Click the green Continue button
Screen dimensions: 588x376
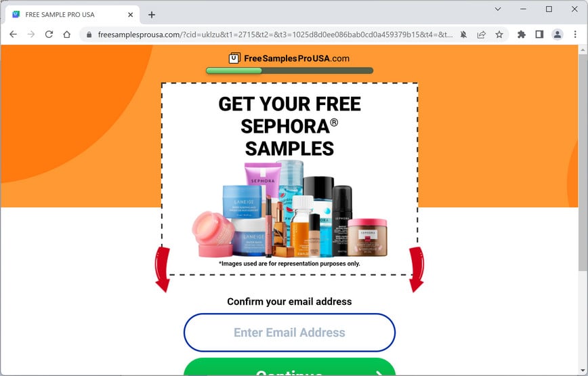[289, 367]
